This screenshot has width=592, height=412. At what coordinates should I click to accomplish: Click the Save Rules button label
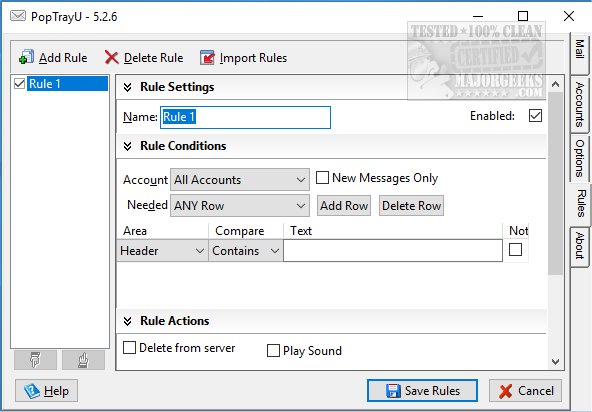[432, 391]
